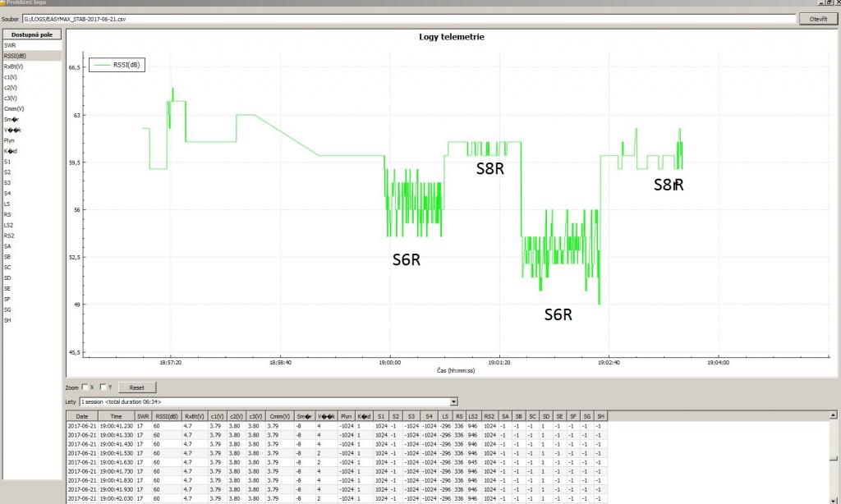Click the RSSI(dB) legend line swatch in chart
Viewport: 841px width, 504px height.
(x=101, y=65)
